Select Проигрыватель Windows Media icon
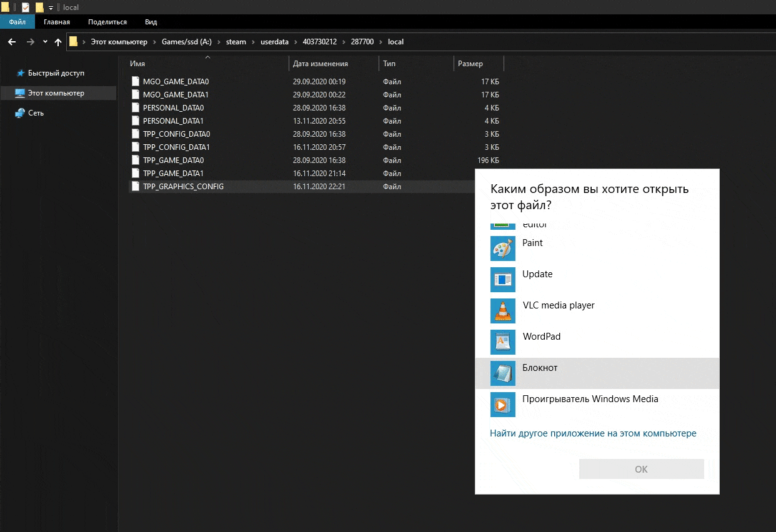 pyautogui.click(x=503, y=405)
